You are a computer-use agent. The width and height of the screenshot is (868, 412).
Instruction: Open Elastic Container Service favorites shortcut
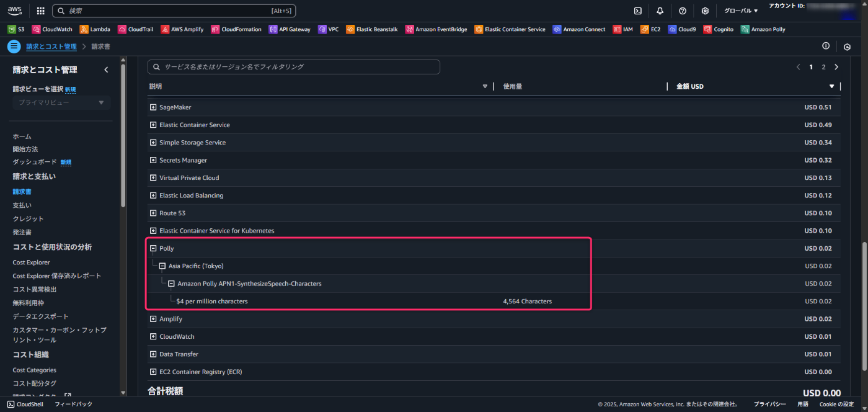tap(510, 29)
